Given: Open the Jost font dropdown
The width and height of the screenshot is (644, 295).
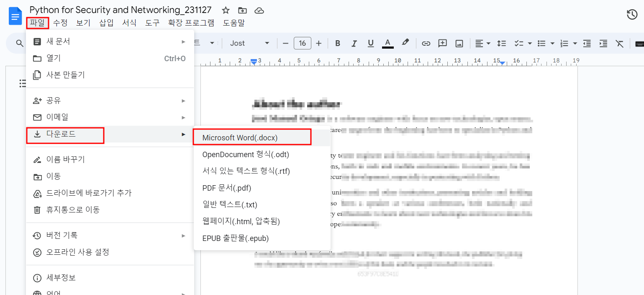Looking at the screenshot, I should pos(249,43).
